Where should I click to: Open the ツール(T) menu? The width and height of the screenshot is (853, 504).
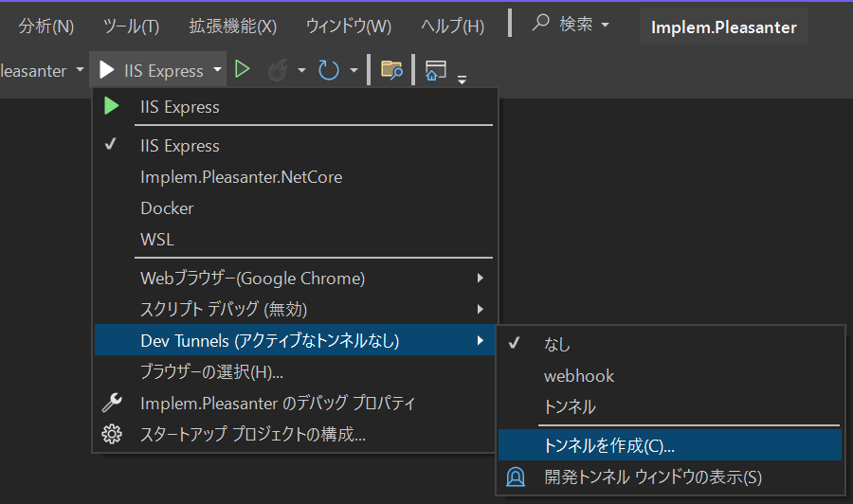(131, 26)
